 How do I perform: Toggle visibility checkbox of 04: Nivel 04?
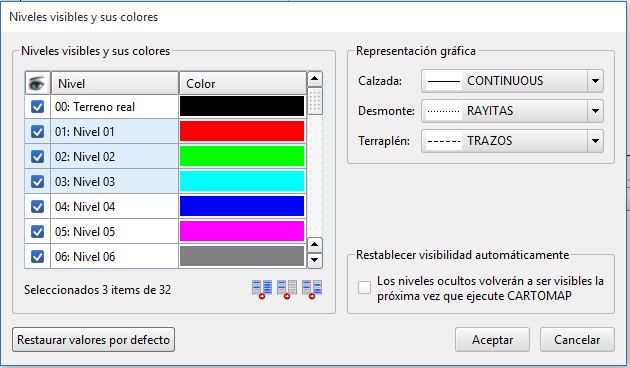(37, 206)
